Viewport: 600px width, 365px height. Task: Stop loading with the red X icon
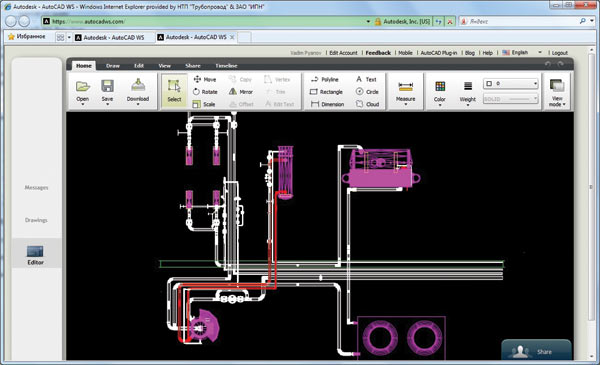coord(450,21)
